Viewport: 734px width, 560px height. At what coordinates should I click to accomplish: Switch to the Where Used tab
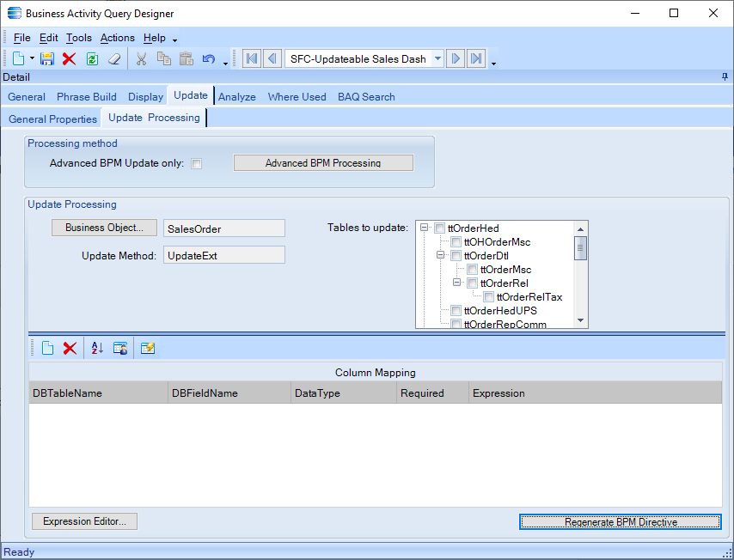tap(297, 97)
